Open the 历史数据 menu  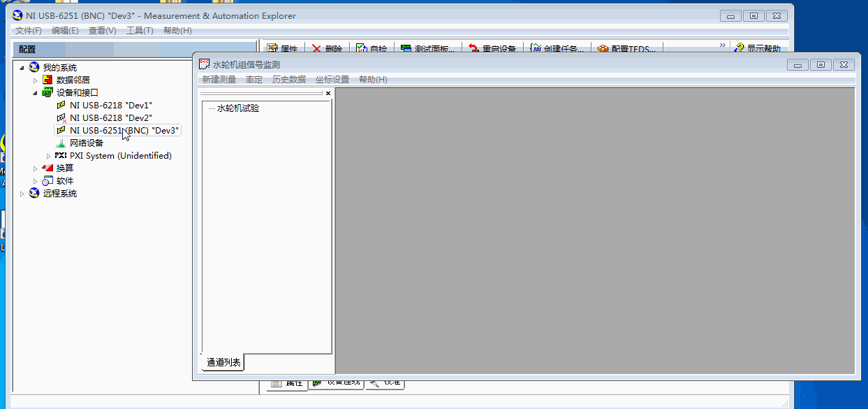tap(289, 80)
